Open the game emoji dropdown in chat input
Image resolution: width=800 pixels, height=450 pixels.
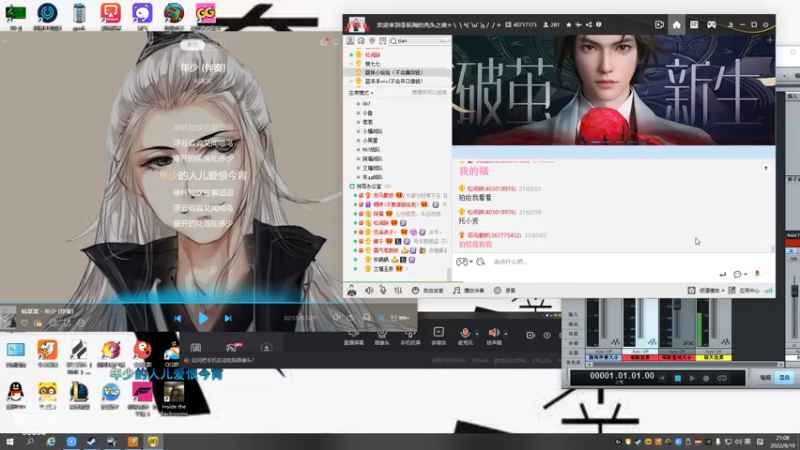tap(464, 262)
